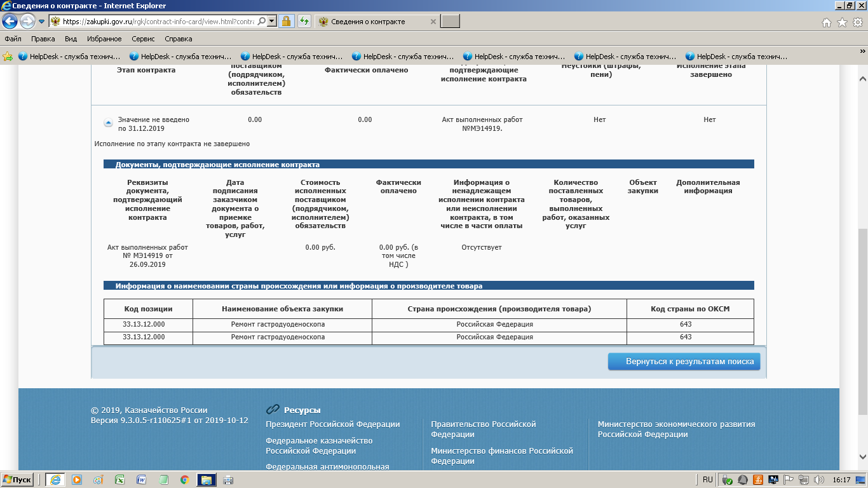Open the Пуск start menu
Viewport: 868px width, 488px height.
(17, 480)
